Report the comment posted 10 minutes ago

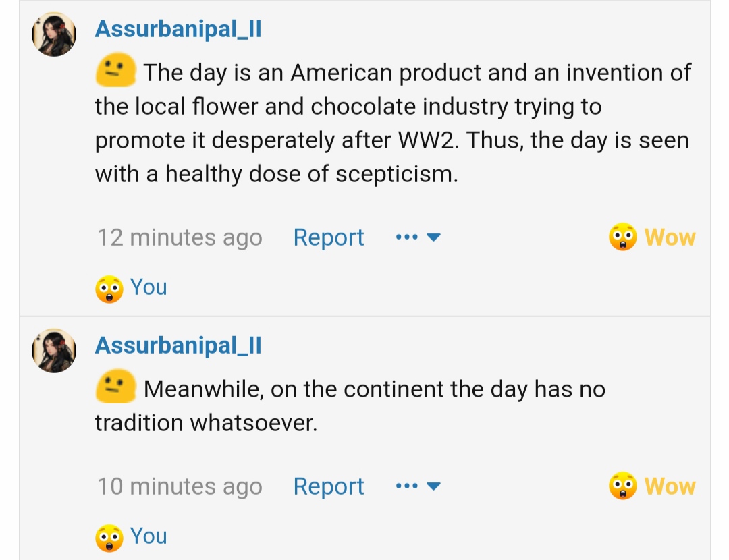pos(329,486)
